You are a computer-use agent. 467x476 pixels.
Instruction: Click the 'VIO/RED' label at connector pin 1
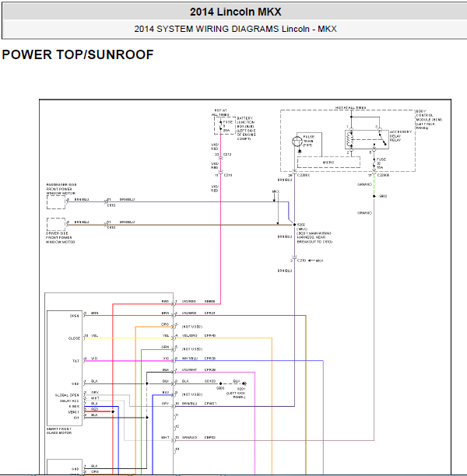coord(189,302)
